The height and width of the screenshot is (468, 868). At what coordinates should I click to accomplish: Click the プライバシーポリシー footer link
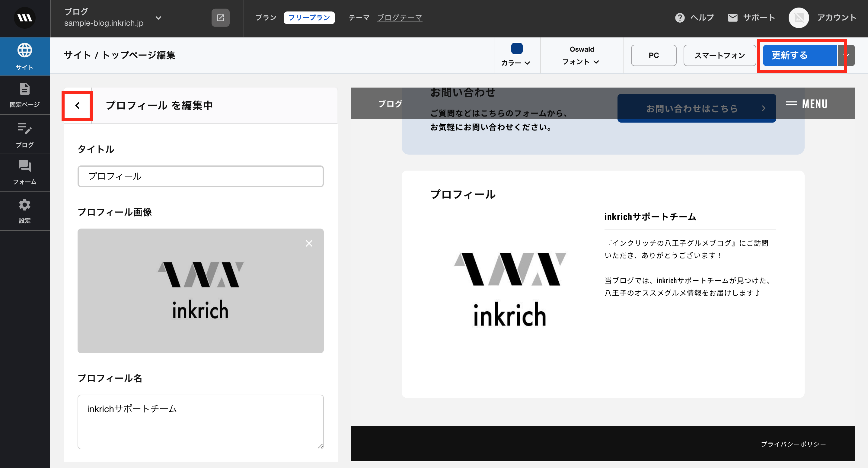793,444
